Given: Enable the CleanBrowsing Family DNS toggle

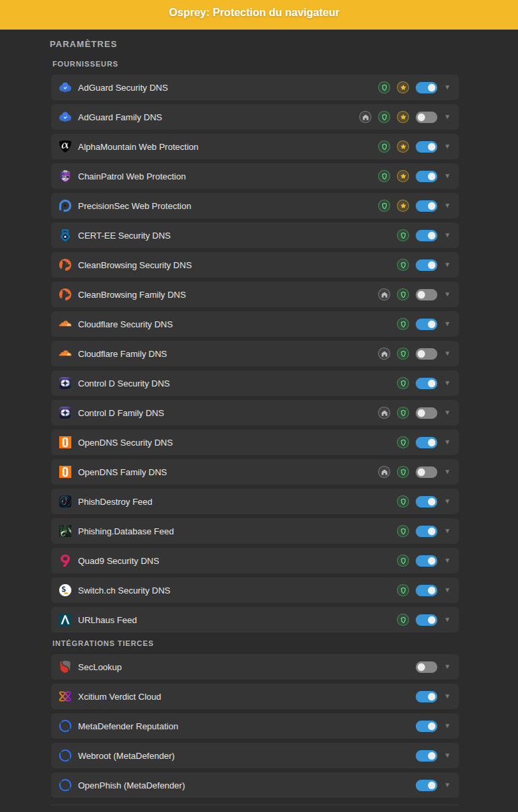Looking at the screenshot, I should tap(427, 294).
